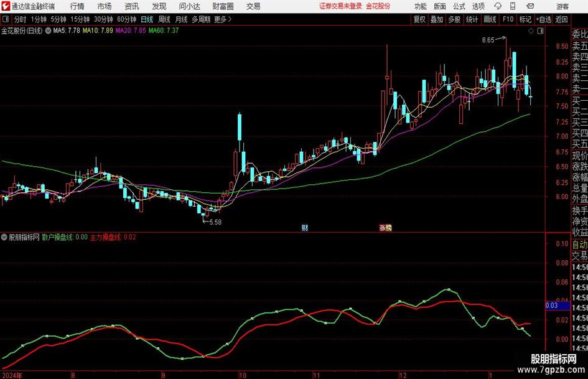Viewport: 588px width, 379px height.
Task: Open the 市场 menu
Action: pyautogui.click(x=105, y=6)
